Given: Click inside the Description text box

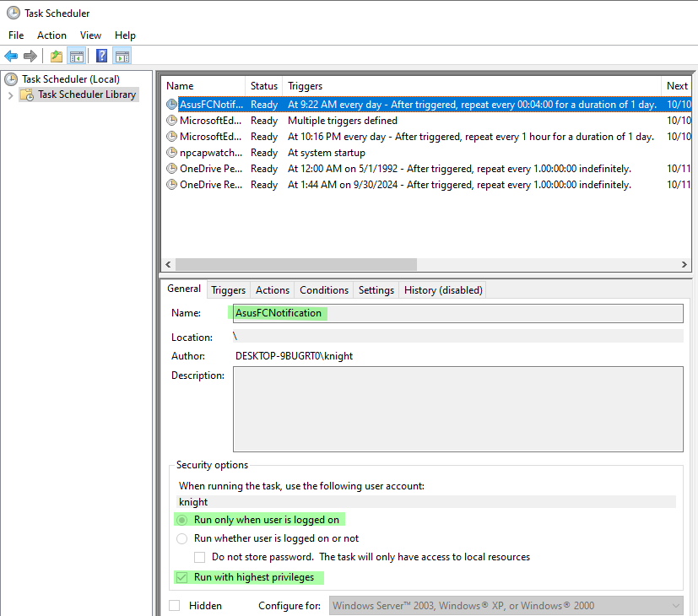Looking at the screenshot, I should pyautogui.click(x=458, y=409).
